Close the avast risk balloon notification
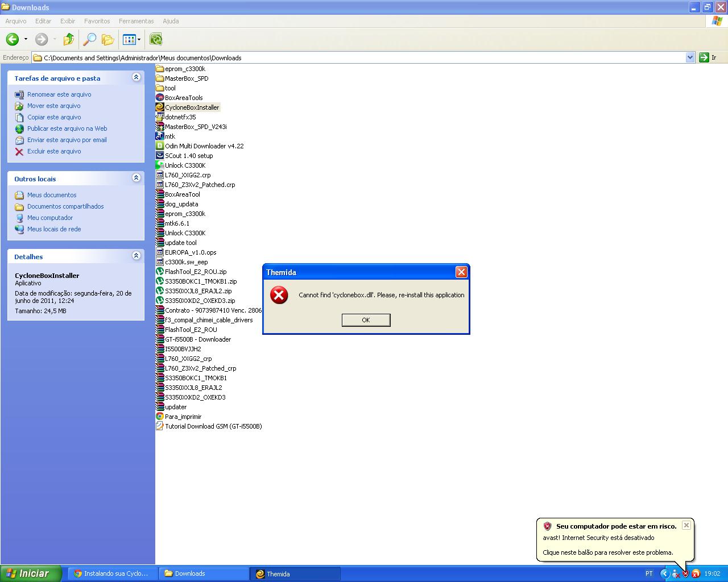Screen dimensions: 728x582 tap(686, 525)
